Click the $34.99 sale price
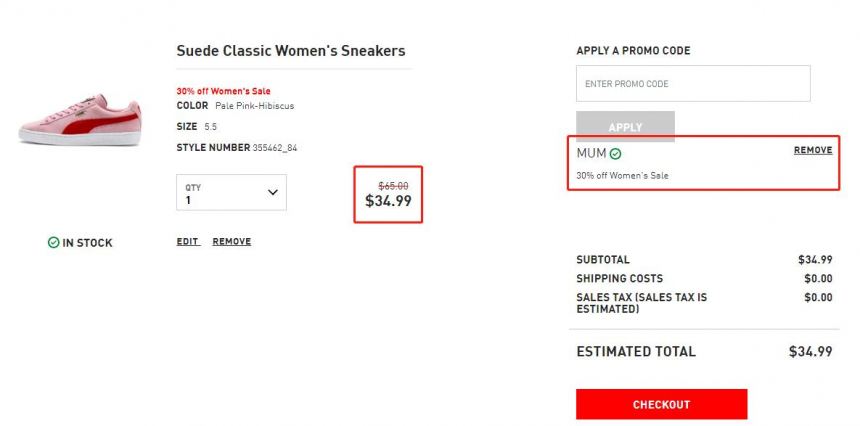 pyautogui.click(x=388, y=201)
